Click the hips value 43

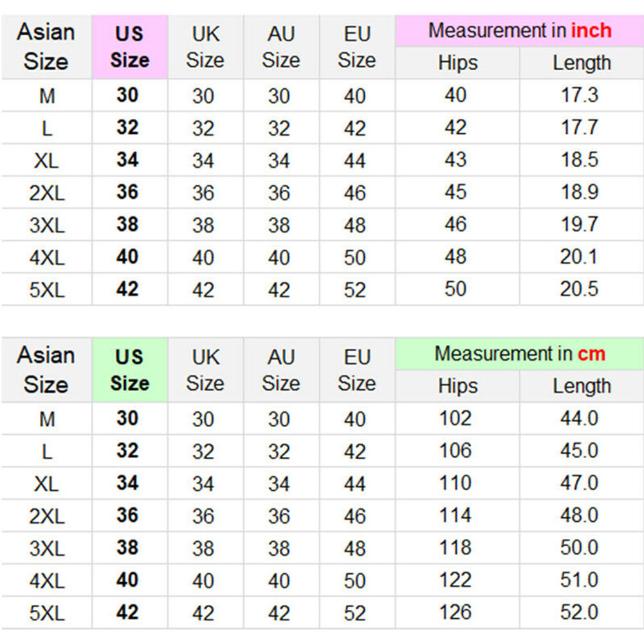click(x=455, y=160)
